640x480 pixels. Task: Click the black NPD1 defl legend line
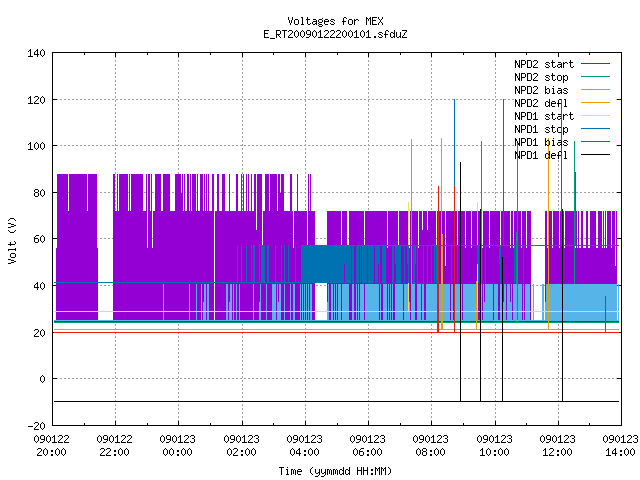595,155
